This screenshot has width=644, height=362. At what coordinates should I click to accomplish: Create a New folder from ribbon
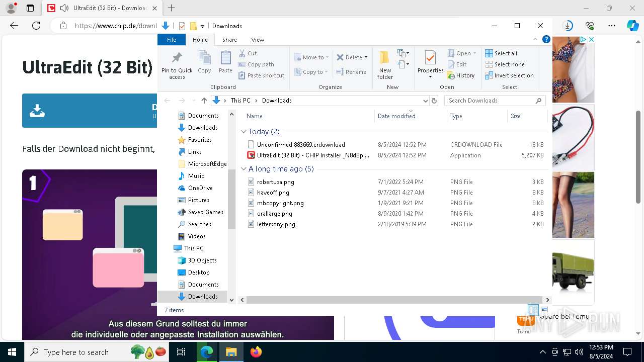(x=385, y=65)
